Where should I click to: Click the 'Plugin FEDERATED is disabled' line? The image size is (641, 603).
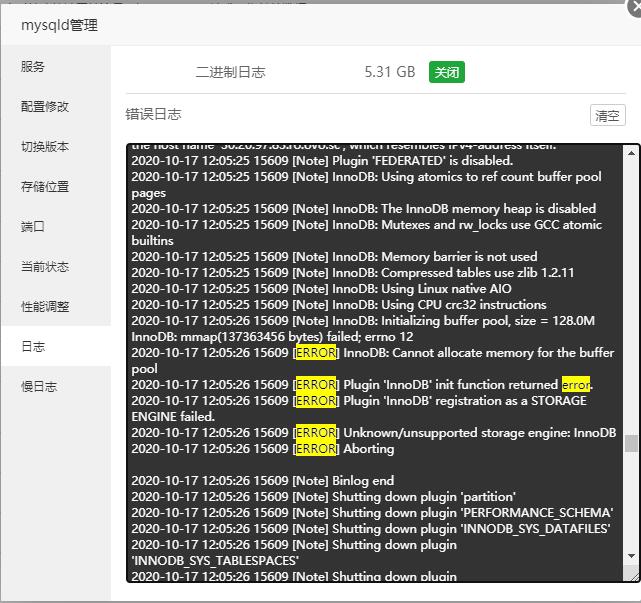[322, 161]
